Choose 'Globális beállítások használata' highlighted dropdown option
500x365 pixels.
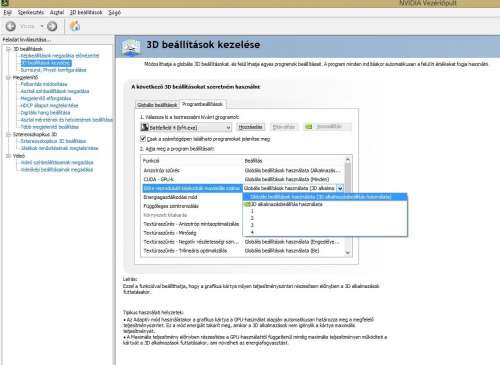coord(325,197)
